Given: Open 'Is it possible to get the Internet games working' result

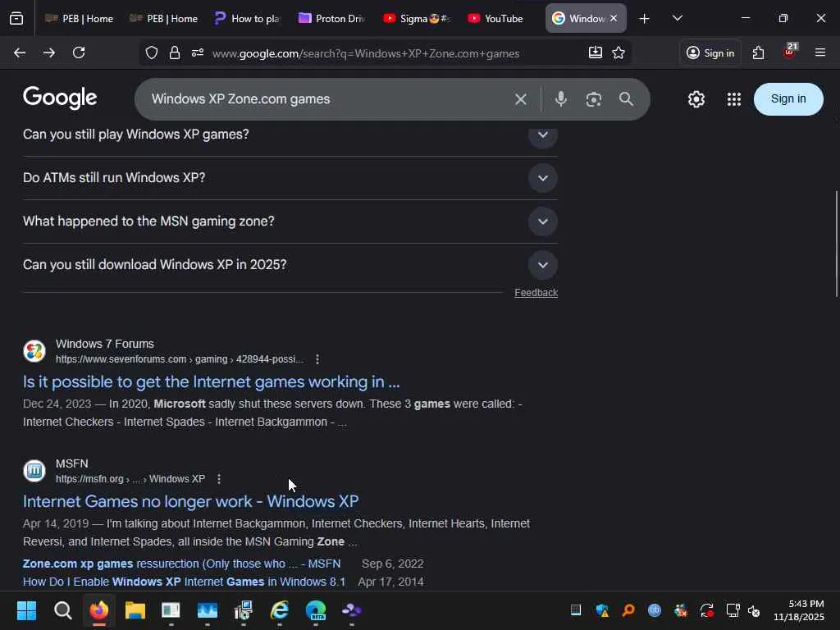Looking at the screenshot, I should tap(211, 382).
